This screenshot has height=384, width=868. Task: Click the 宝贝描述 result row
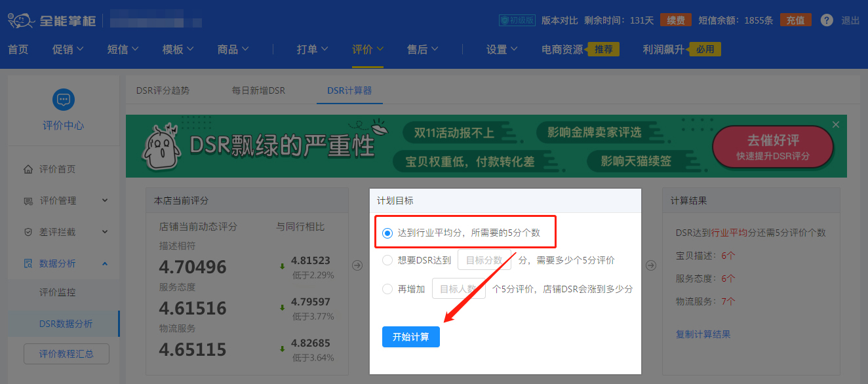click(705, 256)
